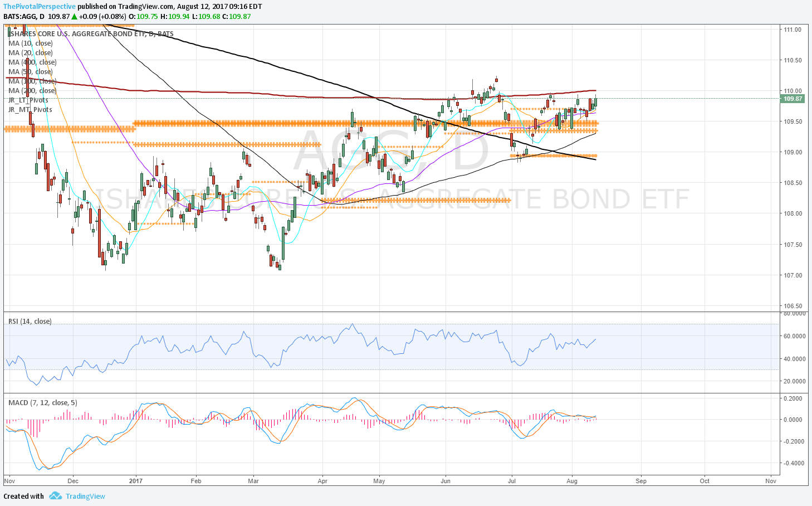Click the +0.09 (+0.08%) change value
Screen dimensions: 812x506
pyautogui.click(x=102, y=17)
